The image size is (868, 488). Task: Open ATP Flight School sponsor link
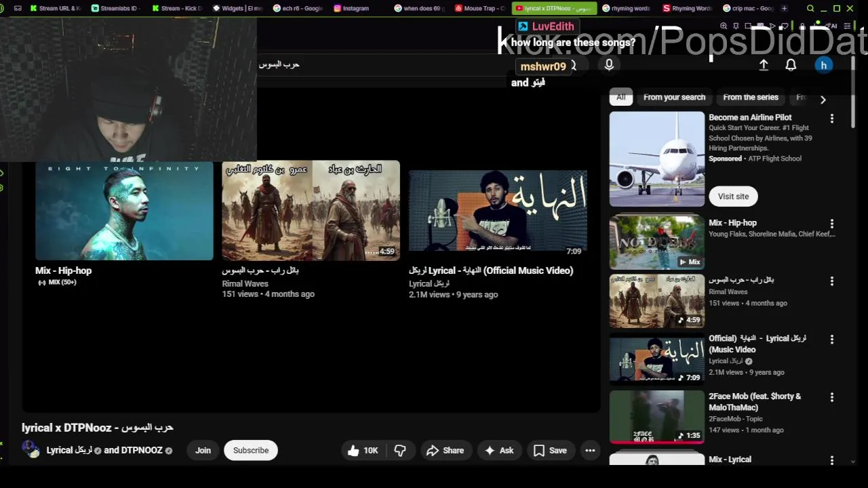pyautogui.click(x=774, y=159)
